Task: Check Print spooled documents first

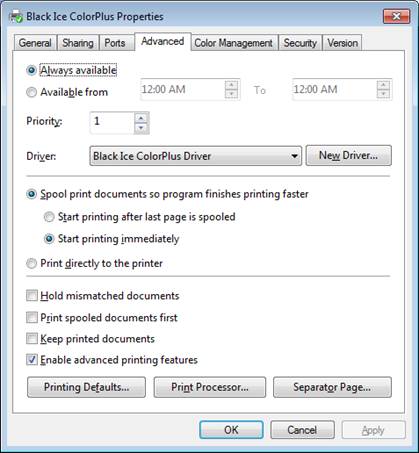Action: tap(32, 317)
